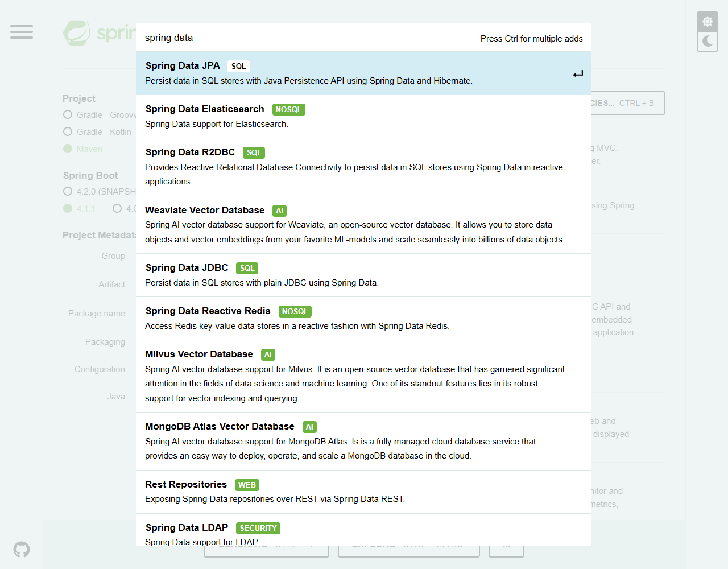Switch to dark theme with moon icon
Image resolution: width=728 pixels, height=569 pixels.
[708, 41]
